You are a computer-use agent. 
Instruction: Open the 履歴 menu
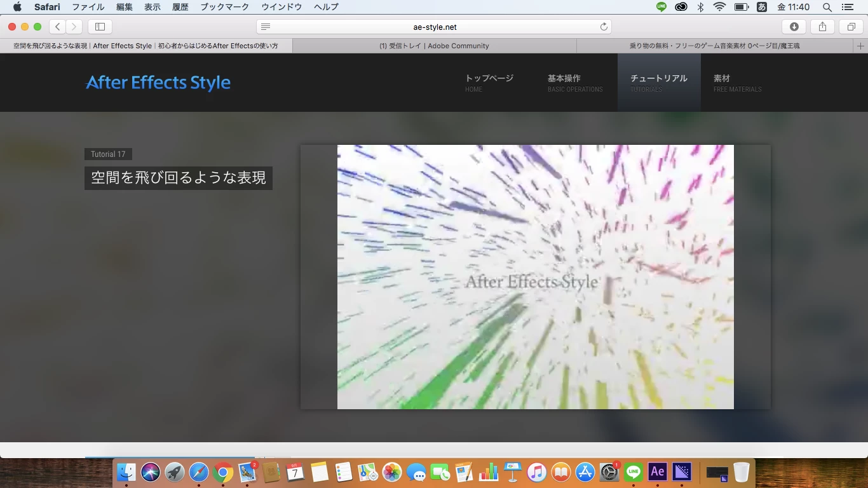click(180, 7)
